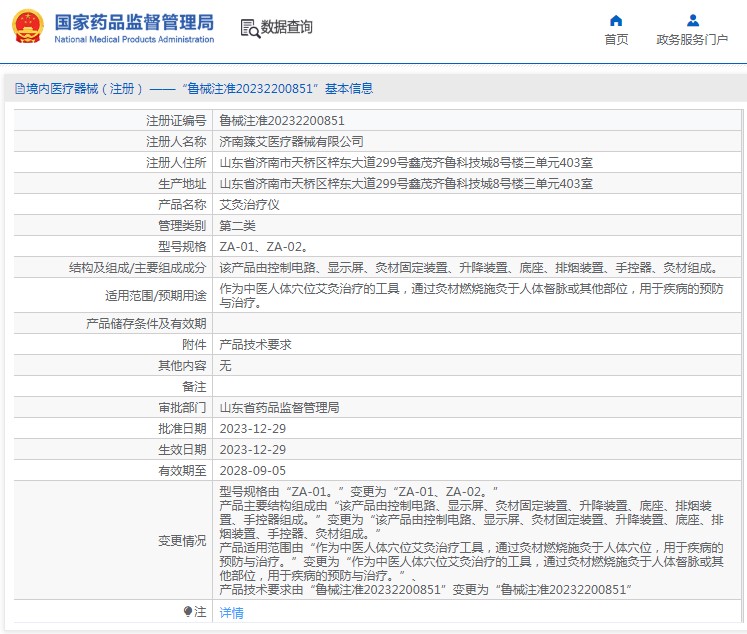This screenshot has width=747, height=634.
Task: Click the 结构及组成 composition description
Action: tap(469, 268)
